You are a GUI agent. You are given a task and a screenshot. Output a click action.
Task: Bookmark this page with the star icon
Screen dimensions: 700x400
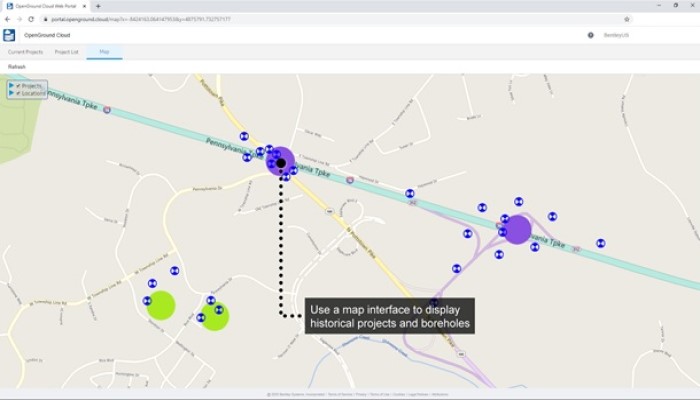pos(627,18)
